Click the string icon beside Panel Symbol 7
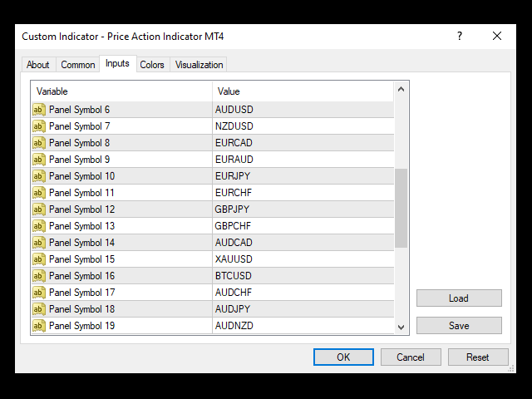 pyautogui.click(x=39, y=126)
